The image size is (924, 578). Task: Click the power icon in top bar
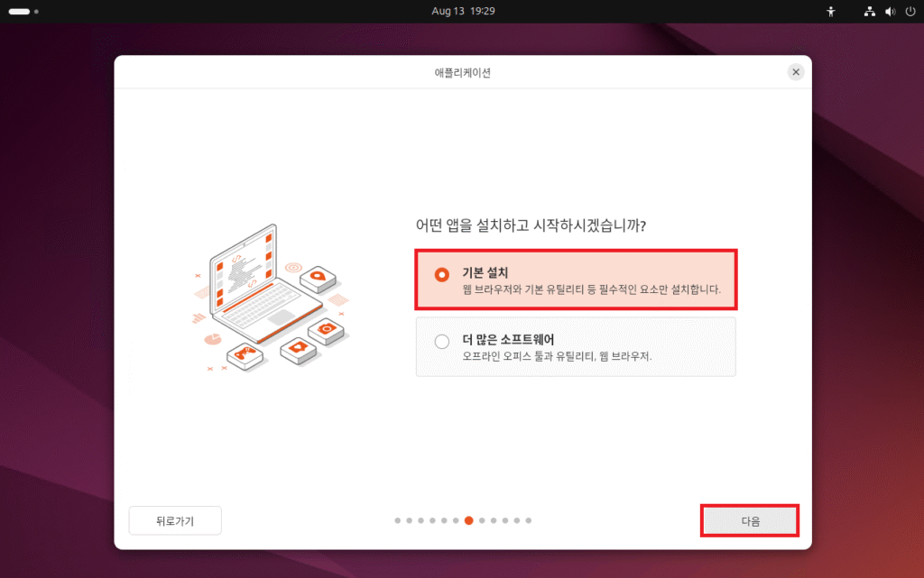click(910, 11)
